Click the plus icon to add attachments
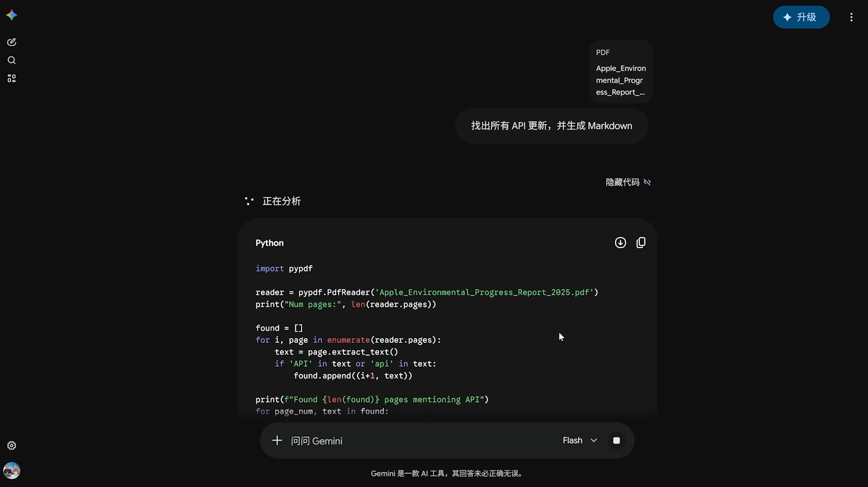 coord(277,440)
